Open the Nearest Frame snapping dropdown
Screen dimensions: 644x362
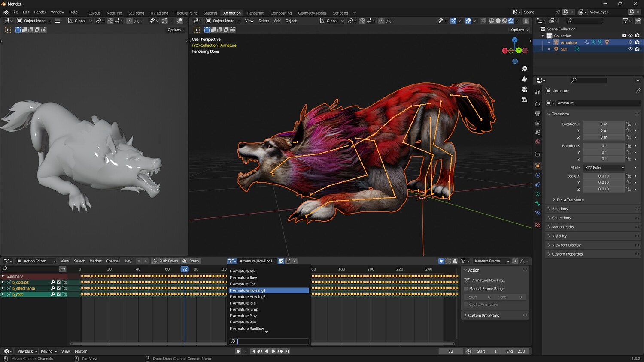(491, 261)
